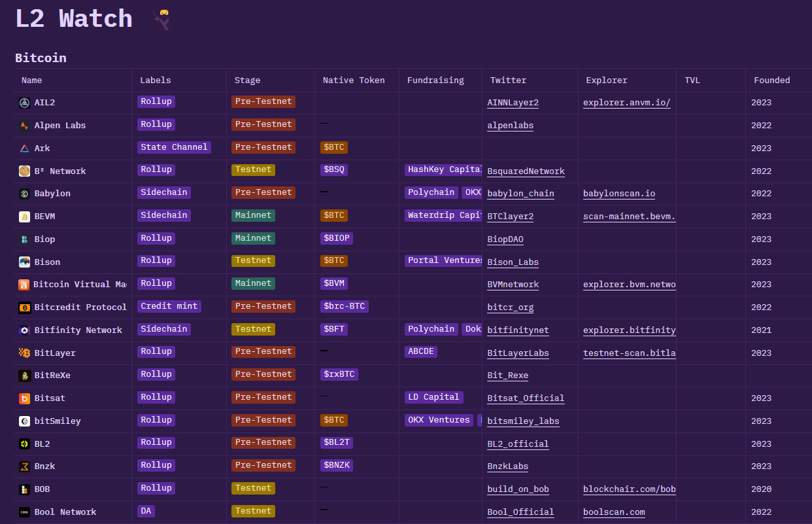Click the Name column header

(31, 80)
